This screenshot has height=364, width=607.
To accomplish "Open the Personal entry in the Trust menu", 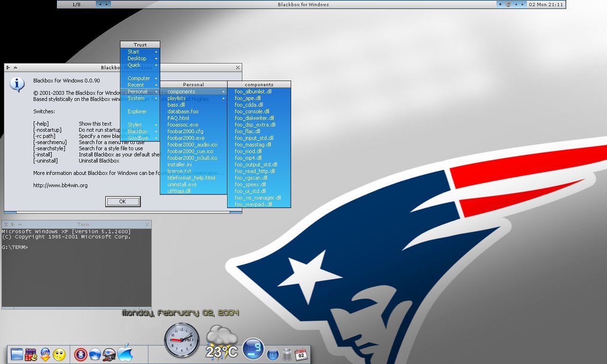I will click(140, 91).
